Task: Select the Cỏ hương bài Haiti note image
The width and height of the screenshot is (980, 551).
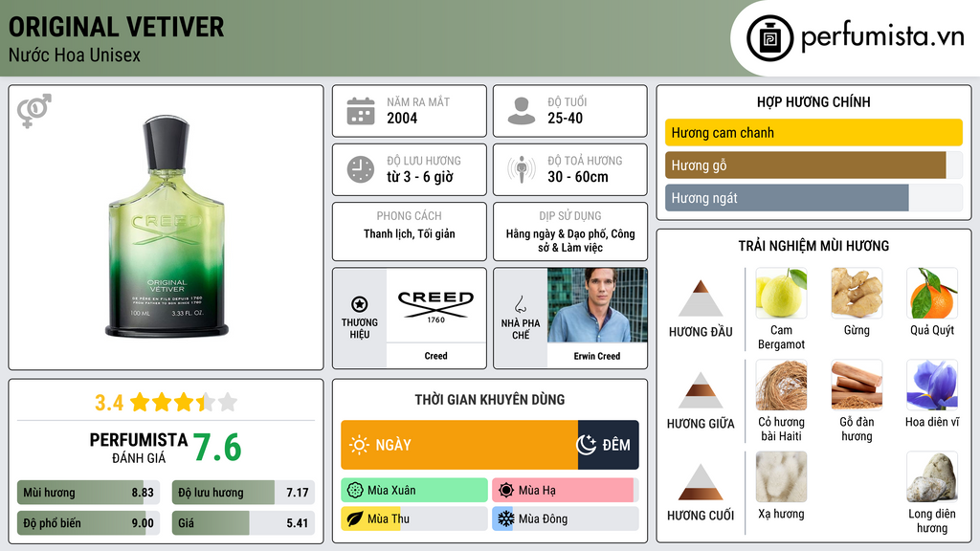Action: pos(781,385)
